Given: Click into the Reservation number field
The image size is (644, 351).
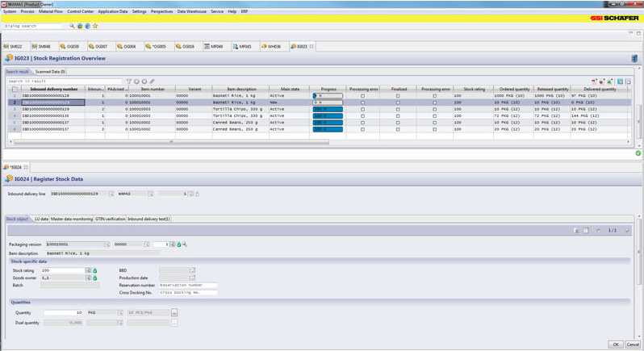Looking at the screenshot, I should [188, 286].
